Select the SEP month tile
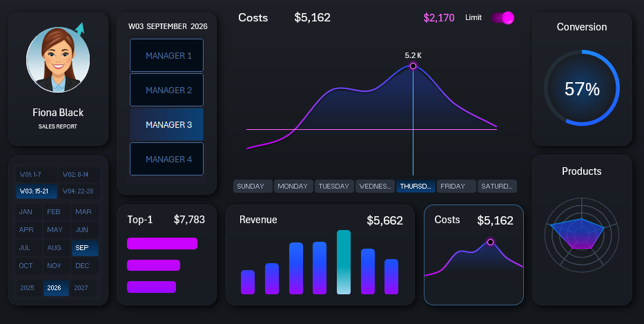This screenshot has height=324, width=644. point(83,248)
